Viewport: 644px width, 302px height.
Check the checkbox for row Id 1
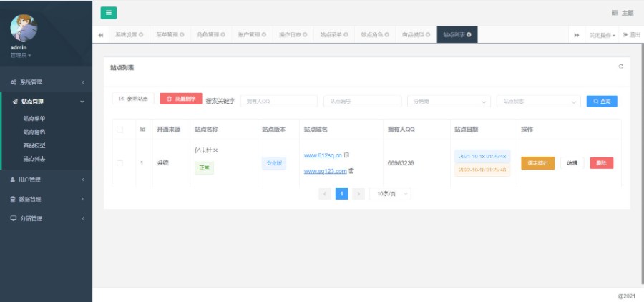tap(120, 163)
